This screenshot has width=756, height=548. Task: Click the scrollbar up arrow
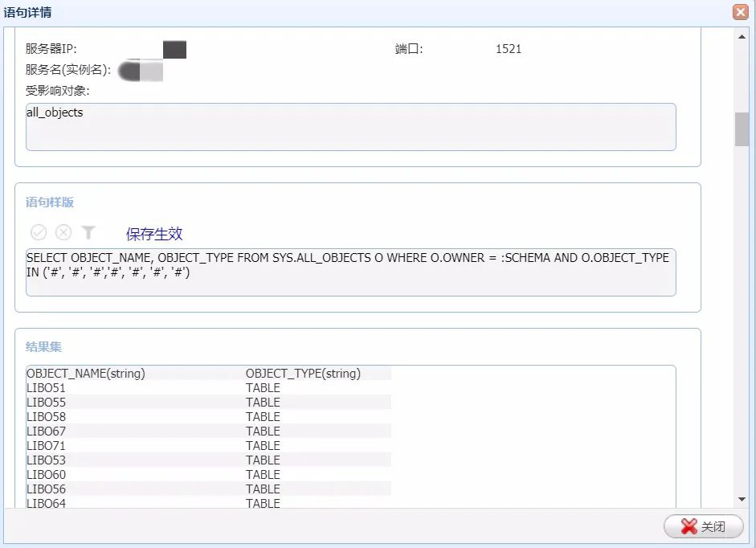point(742,36)
